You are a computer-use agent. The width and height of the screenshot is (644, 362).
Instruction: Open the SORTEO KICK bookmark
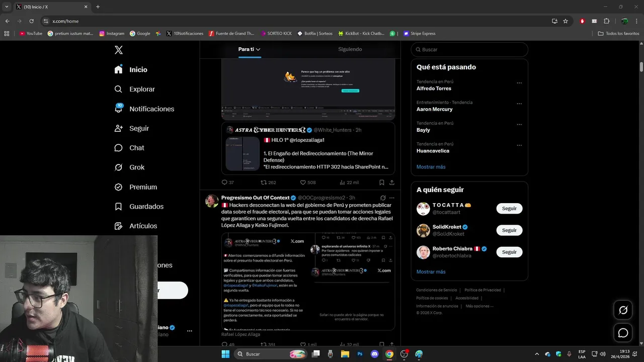tap(276, 34)
